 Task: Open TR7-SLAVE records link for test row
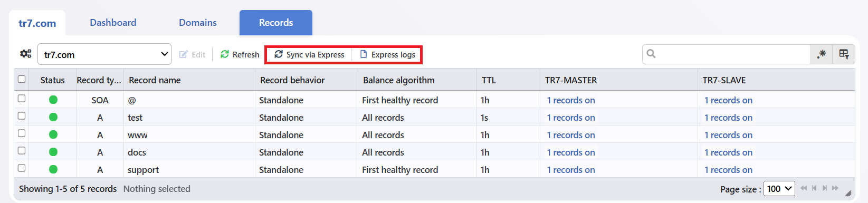[x=729, y=118]
